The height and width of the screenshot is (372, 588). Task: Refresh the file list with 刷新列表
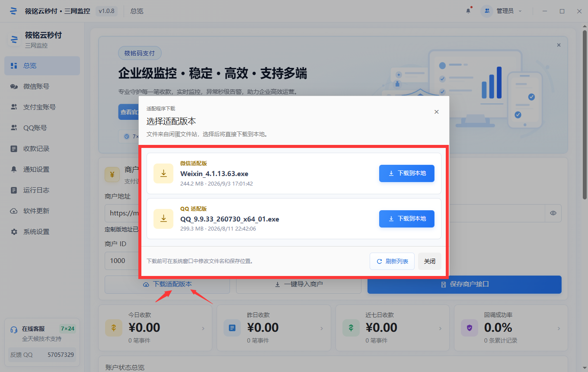click(392, 261)
